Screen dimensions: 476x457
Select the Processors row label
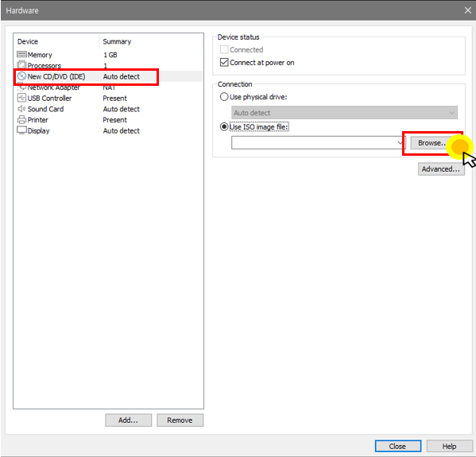click(x=45, y=66)
